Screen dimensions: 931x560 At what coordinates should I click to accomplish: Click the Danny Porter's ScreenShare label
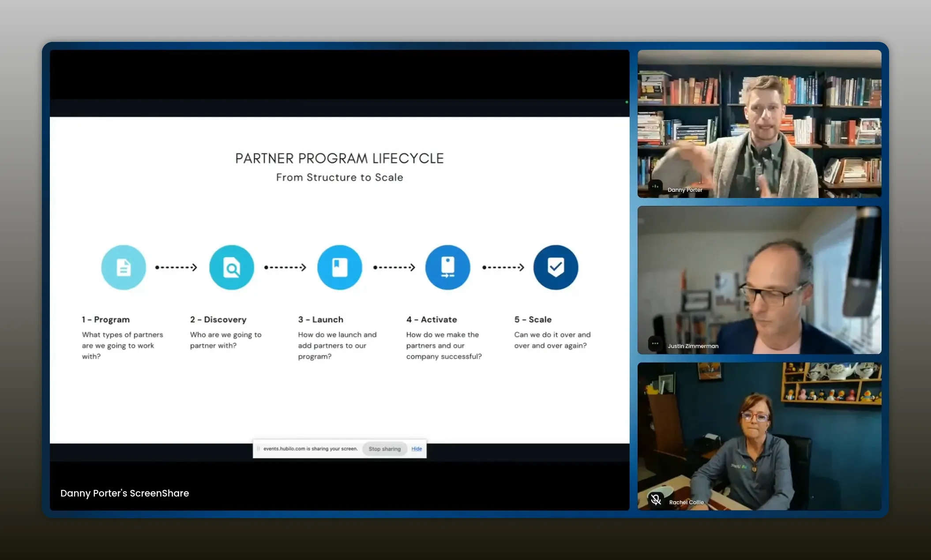tap(124, 493)
